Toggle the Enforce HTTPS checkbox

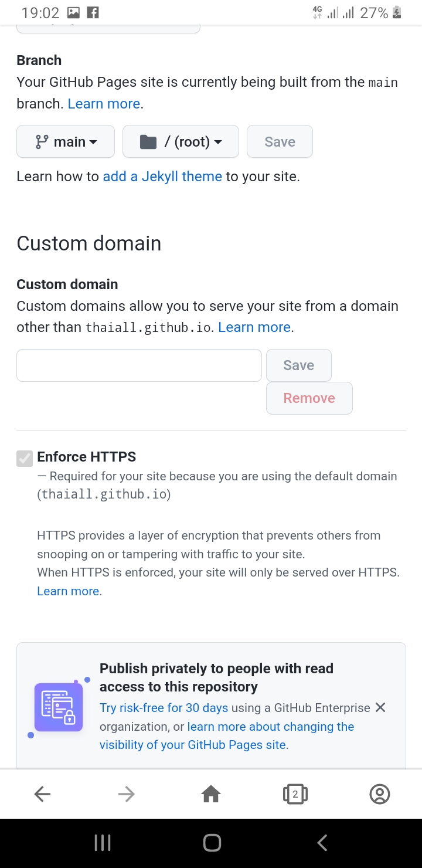pos(25,458)
